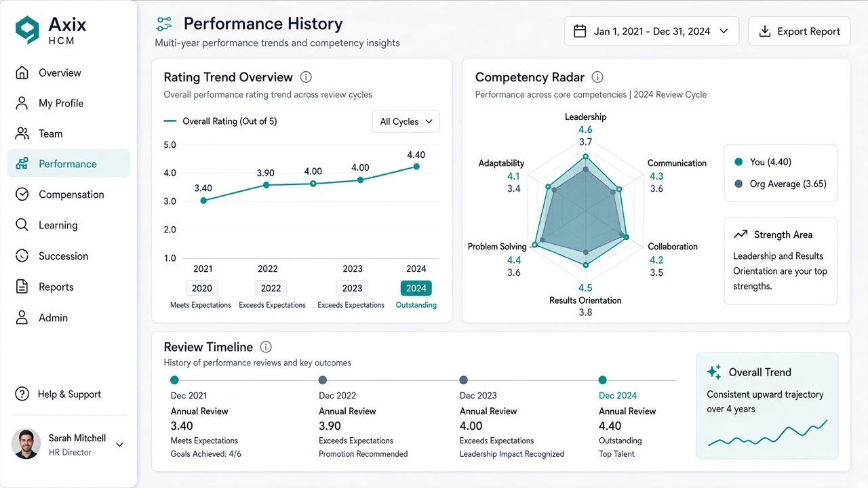The width and height of the screenshot is (868, 488).
Task: Click the 4.40 data point on chart
Action: tap(416, 167)
